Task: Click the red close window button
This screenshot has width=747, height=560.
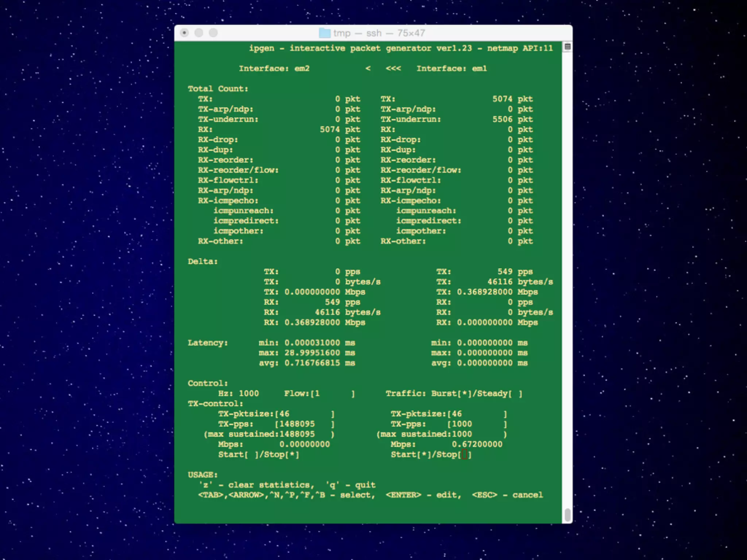Action: coord(185,33)
